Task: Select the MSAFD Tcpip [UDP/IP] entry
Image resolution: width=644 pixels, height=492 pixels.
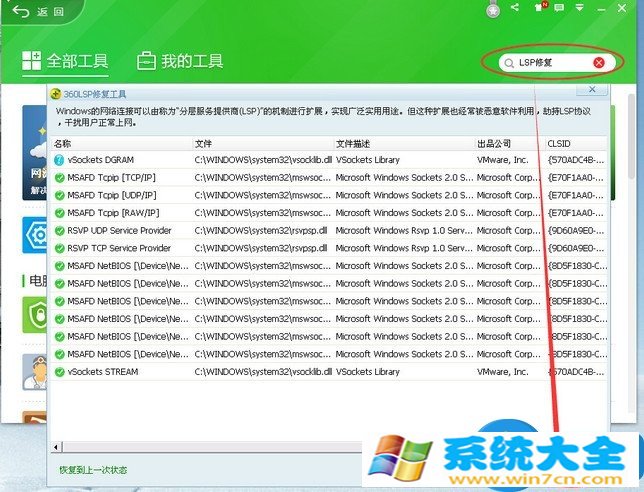Action: click(x=112, y=195)
